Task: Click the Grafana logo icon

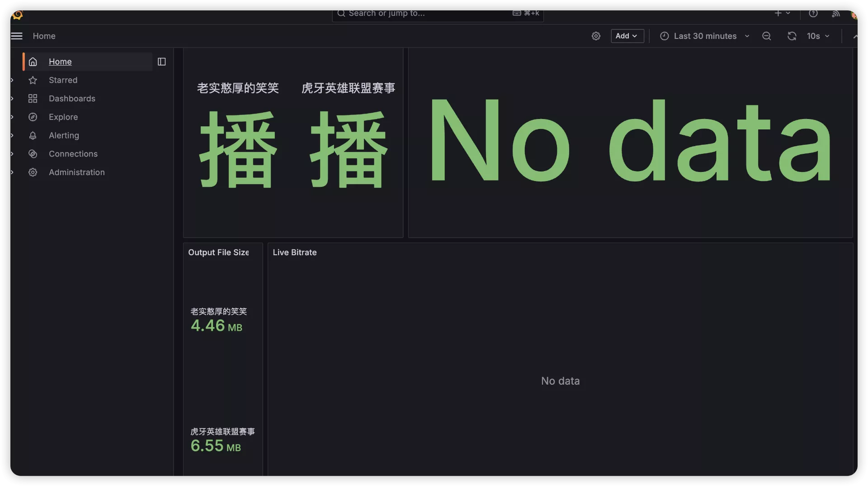Action: 17,15
